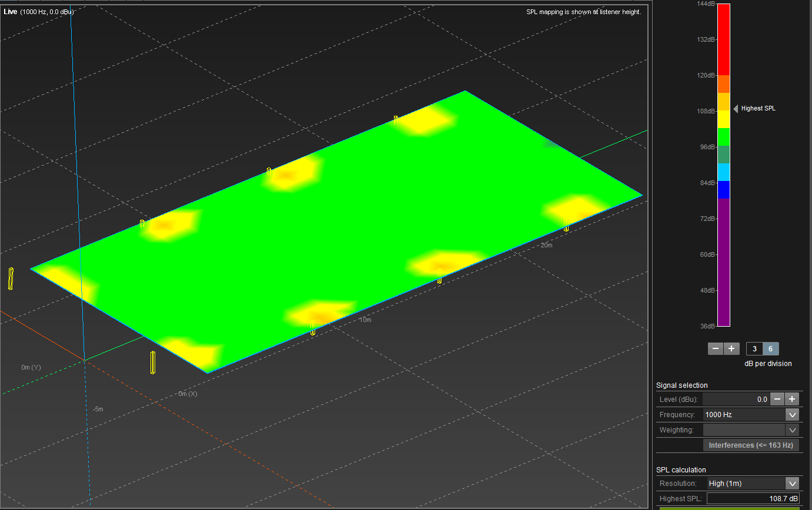Viewport: 812px width, 510px height.
Task: Click the "Highest SPL" scale marker text
Action: click(x=758, y=109)
